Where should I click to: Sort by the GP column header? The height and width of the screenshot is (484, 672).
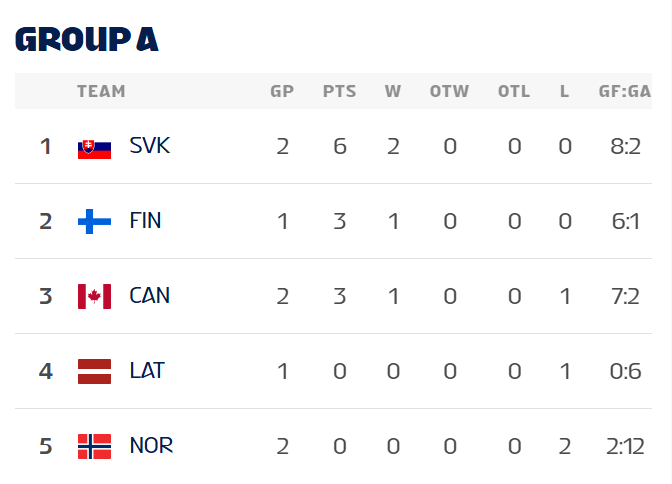pyautogui.click(x=282, y=92)
